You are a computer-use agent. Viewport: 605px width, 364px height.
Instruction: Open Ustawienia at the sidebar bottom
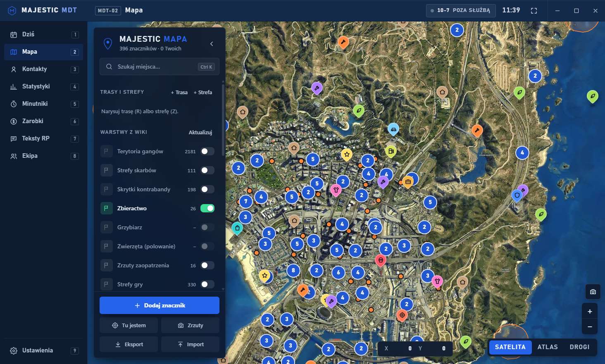pyautogui.click(x=44, y=350)
